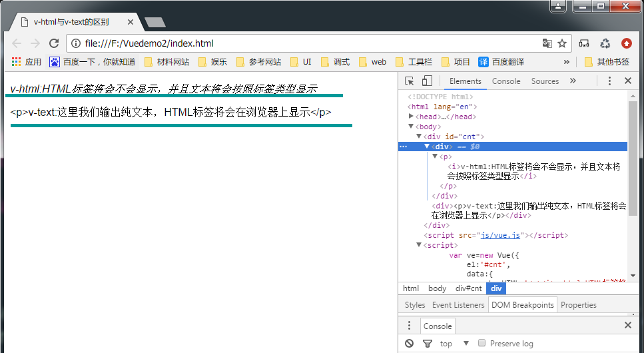Open the 其他书签 folder
The width and height of the screenshot is (644, 353).
pos(607,62)
